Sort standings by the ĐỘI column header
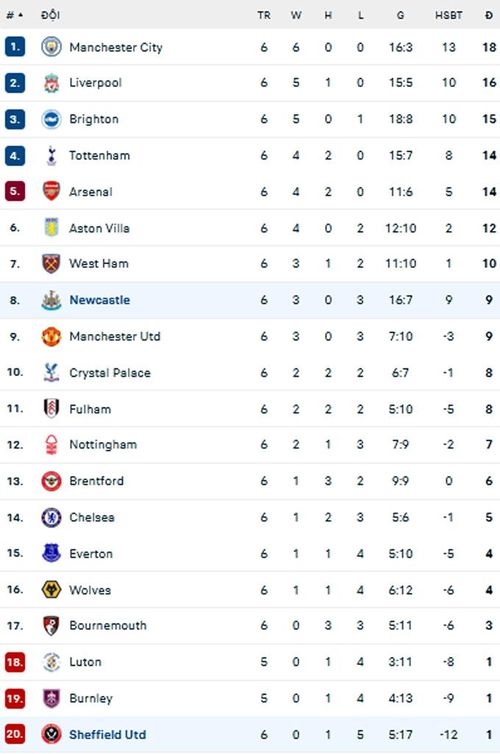The height and width of the screenshot is (754, 500). 50,15
